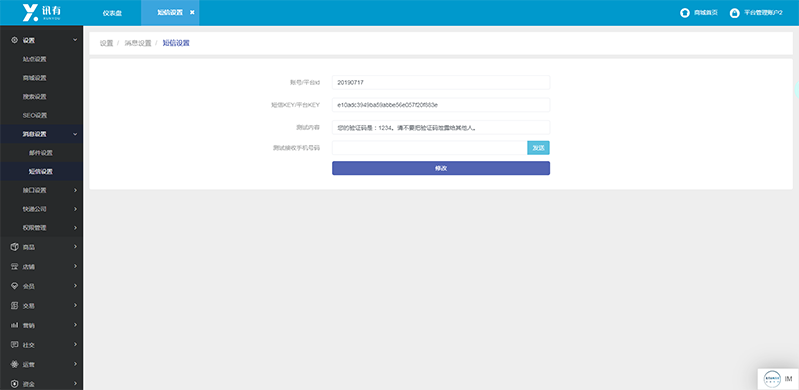799x390 pixels.
Task: Expand the 资金 menu chevron
Action: pos(75,384)
